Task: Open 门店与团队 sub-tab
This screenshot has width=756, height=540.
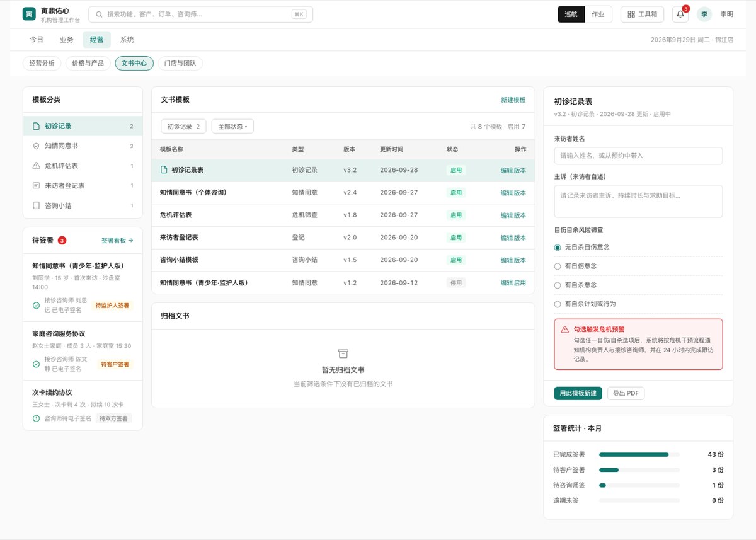Action: point(180,63)
